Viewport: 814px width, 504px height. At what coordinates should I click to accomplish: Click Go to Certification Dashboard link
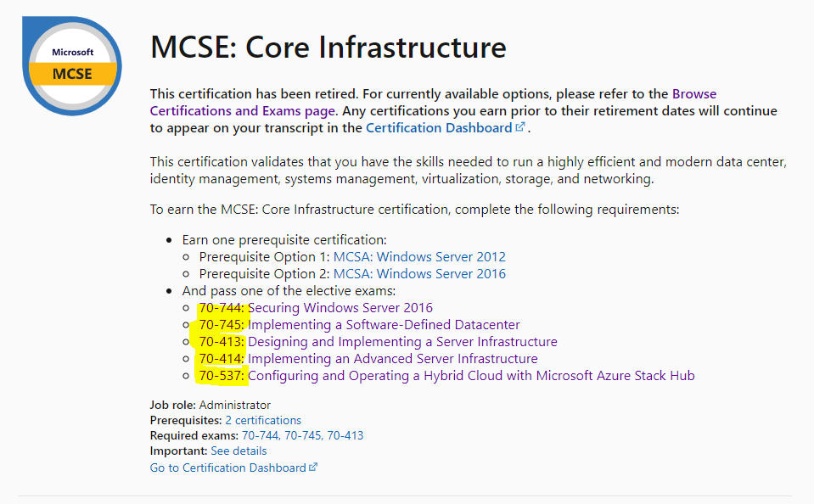pos(227,468)
